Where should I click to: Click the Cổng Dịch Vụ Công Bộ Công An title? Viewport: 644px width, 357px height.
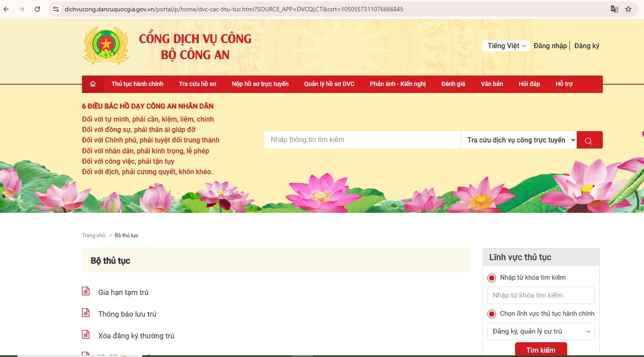tap(195, 46)
